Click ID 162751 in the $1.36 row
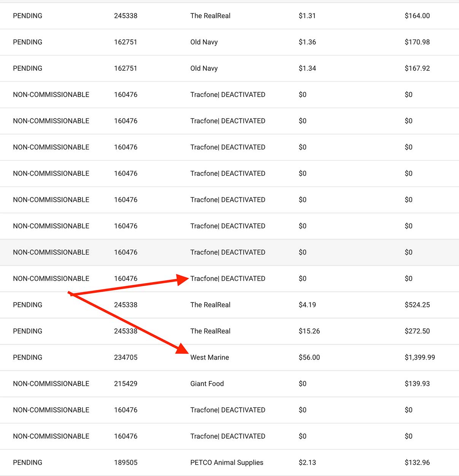459x476 pixels. click(x=125, y=42)
